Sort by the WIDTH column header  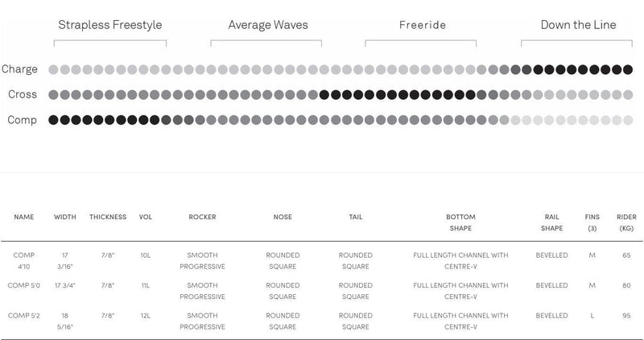point(65,217)
